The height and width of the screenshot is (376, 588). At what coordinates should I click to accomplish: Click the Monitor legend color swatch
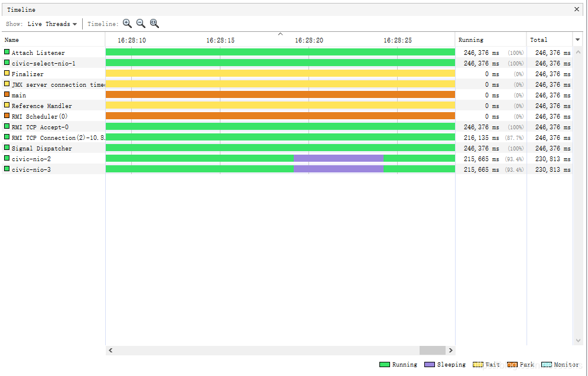(547, 364)
